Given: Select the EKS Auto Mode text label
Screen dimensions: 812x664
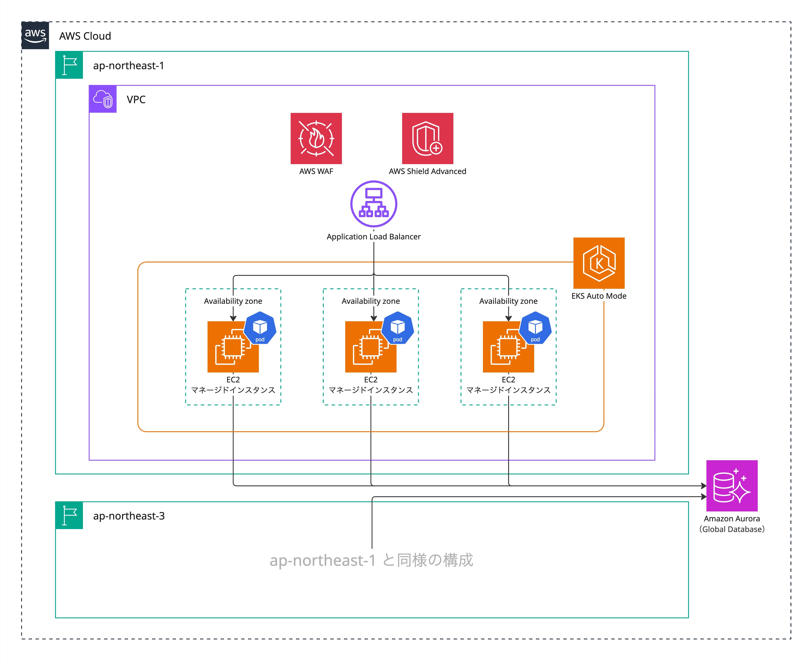Looking at the screenshot, I should click(x=598, y=296).
